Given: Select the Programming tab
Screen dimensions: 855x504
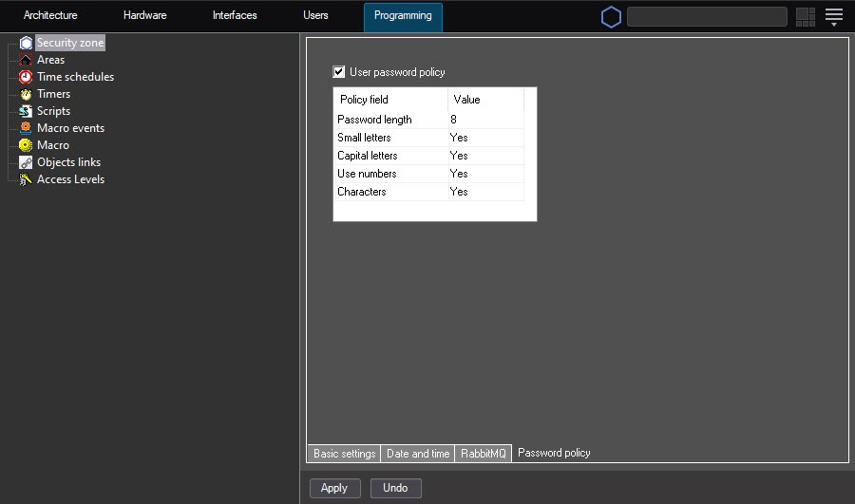Looking at the screenshot, I should [x=403, y=16].
